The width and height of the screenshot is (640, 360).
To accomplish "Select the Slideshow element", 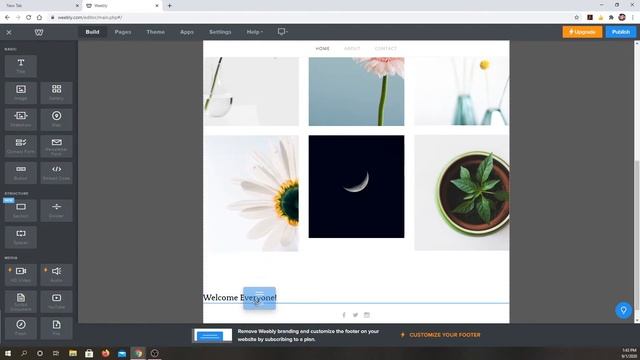I will pyautogui.click(x=21, y=119).
